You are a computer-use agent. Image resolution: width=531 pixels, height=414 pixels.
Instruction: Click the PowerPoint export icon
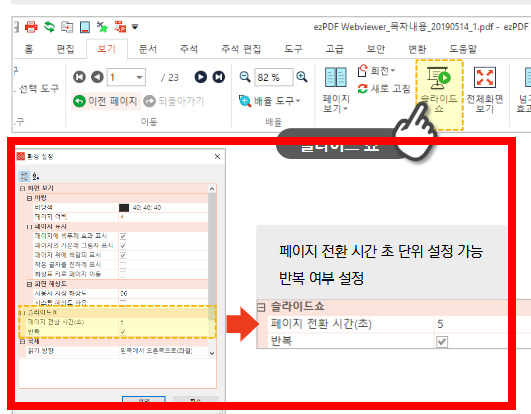pos(120,27)
